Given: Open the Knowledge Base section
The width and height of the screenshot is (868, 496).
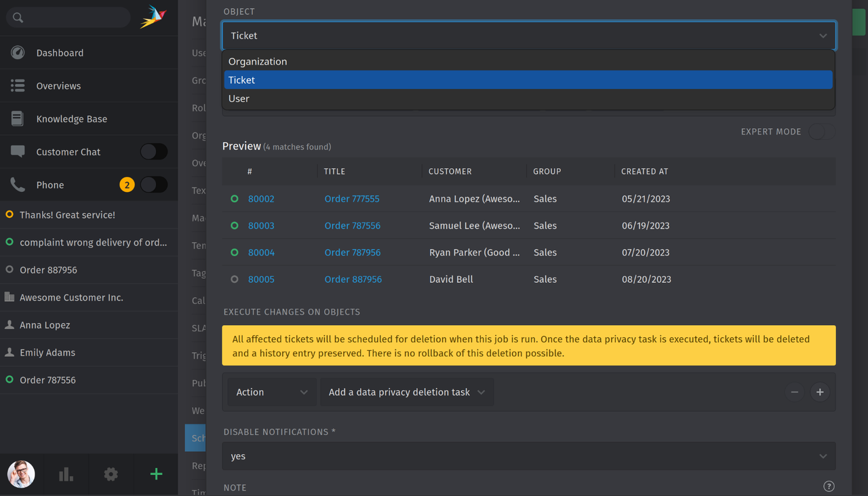Looking at the screenshot, I should (17, 118).
